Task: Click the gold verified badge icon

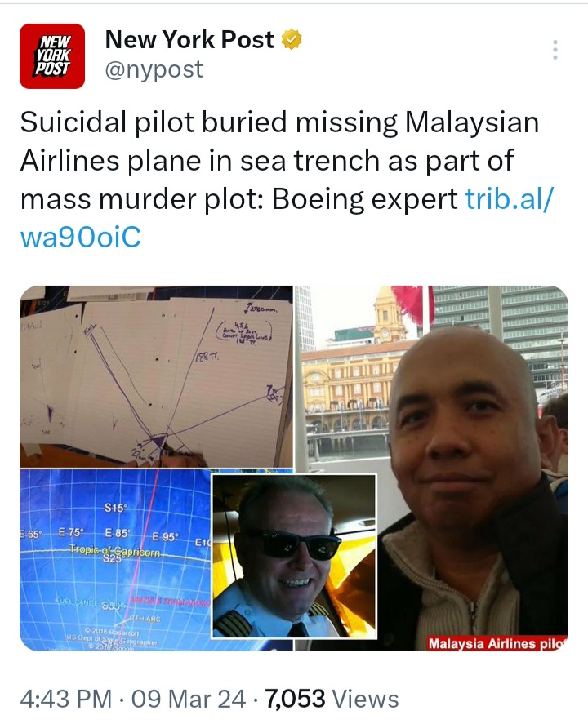Action: pos(292,39)
